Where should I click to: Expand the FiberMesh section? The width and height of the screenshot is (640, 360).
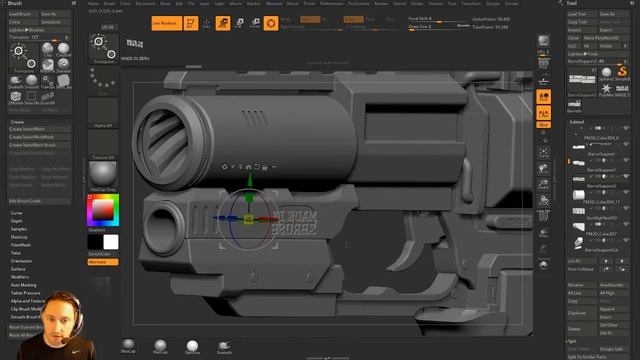click(21, 245)
